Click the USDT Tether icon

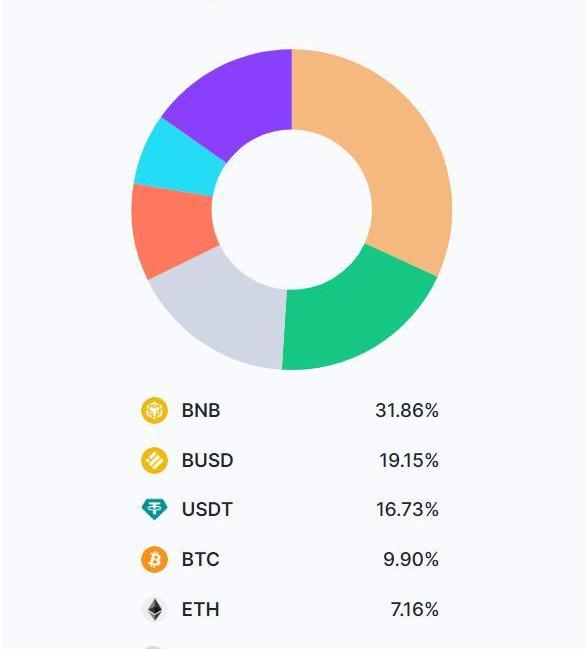click(154, 510)
